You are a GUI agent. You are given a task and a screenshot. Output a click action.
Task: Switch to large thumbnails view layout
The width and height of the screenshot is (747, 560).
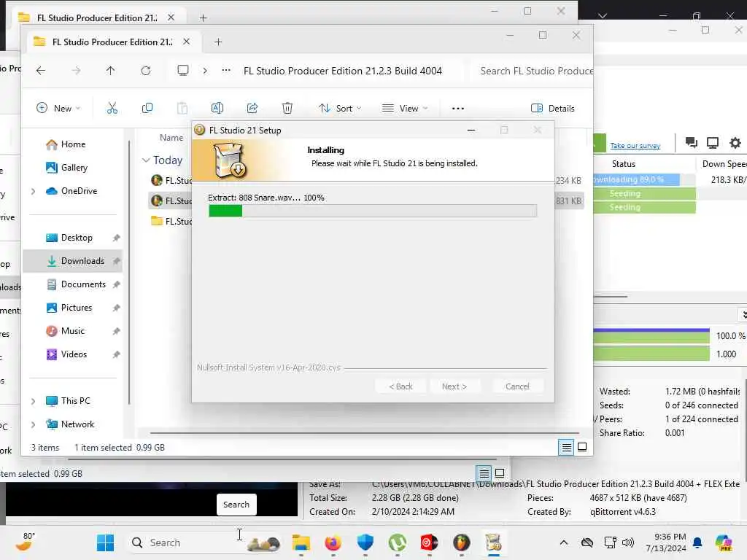tap(582, 447)
